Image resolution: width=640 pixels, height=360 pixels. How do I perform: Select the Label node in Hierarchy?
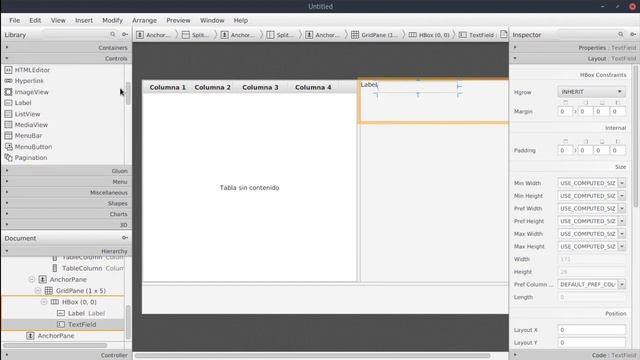pyautogui.click(x=76, y=313)
